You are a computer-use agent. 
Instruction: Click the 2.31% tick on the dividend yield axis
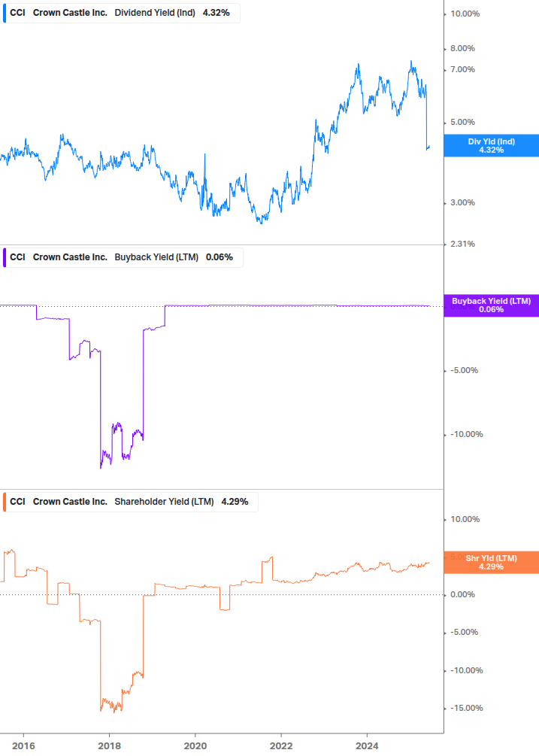pyautogui.click(x=462, y=244)
